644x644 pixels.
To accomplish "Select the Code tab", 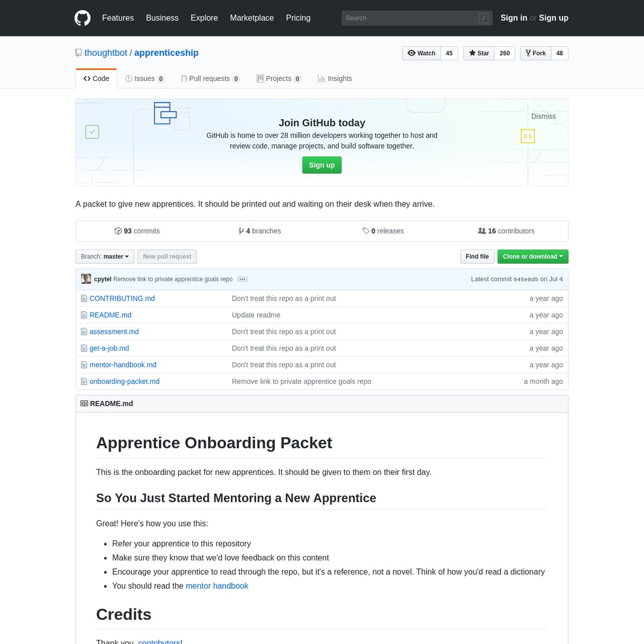I will pyautogui.click(x=97, y=78).
